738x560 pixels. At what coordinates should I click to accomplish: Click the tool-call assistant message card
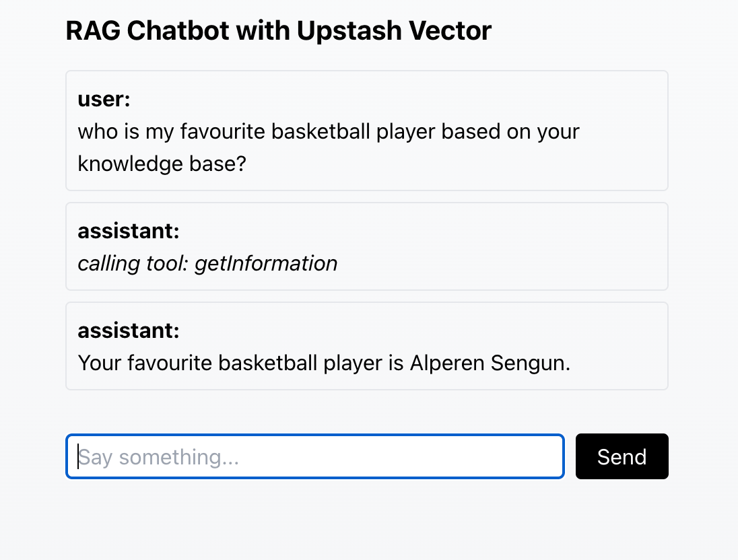[367, 246]
